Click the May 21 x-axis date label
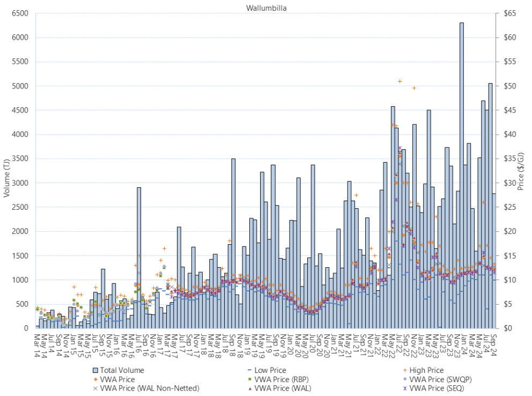The width and height of the screenshot is (532, 396). (x=349, y=346)
